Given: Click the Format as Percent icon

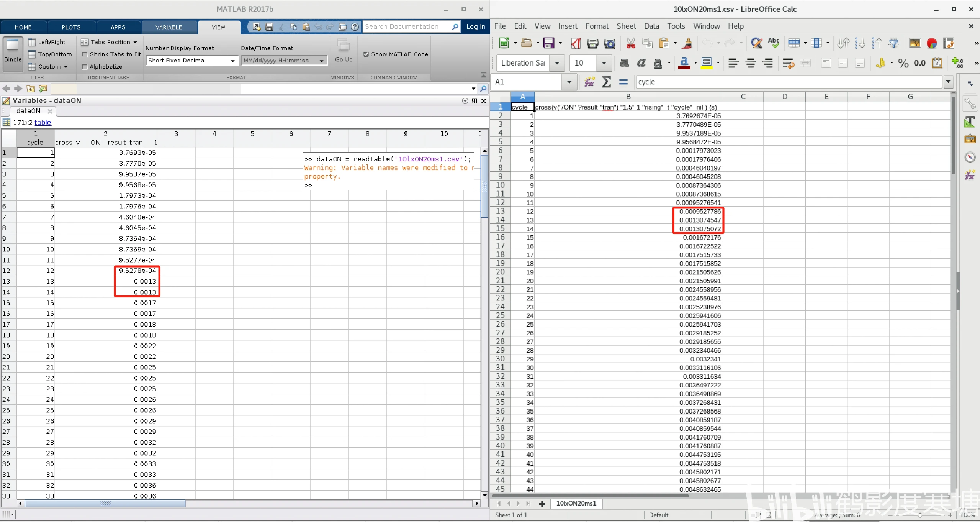Looking at the screenshot, I should point(903,63).
